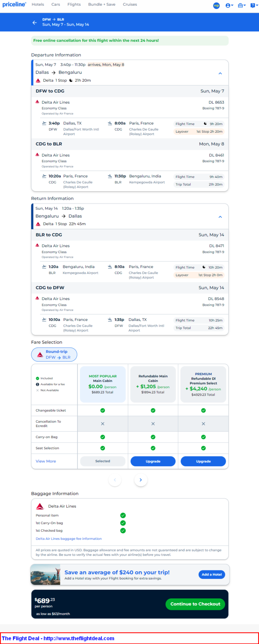The image size is (259, 644).
Task: Upgrade to Refundable Main Cabin
Action: 153,461
